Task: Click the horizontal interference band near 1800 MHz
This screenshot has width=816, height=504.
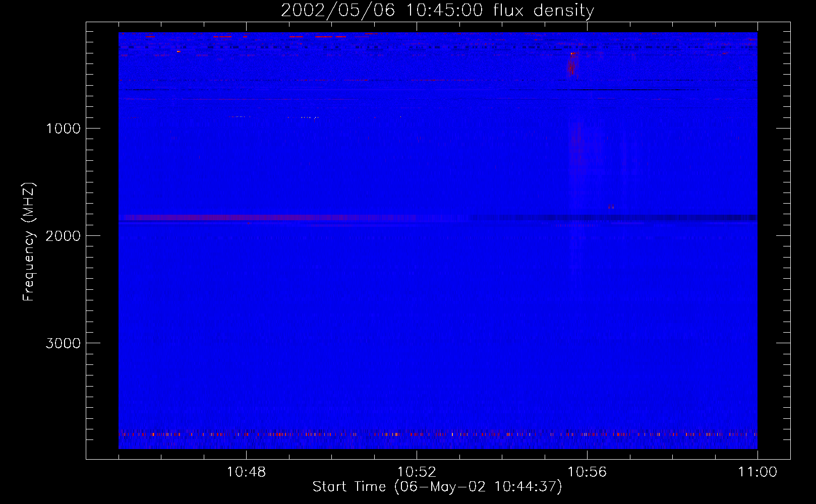Action: coord(438,218)
